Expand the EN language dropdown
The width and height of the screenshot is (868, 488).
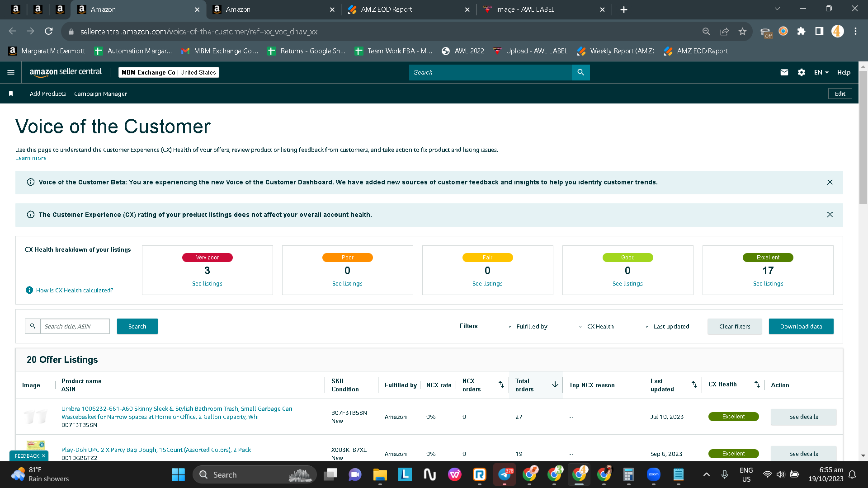point(821,72)
